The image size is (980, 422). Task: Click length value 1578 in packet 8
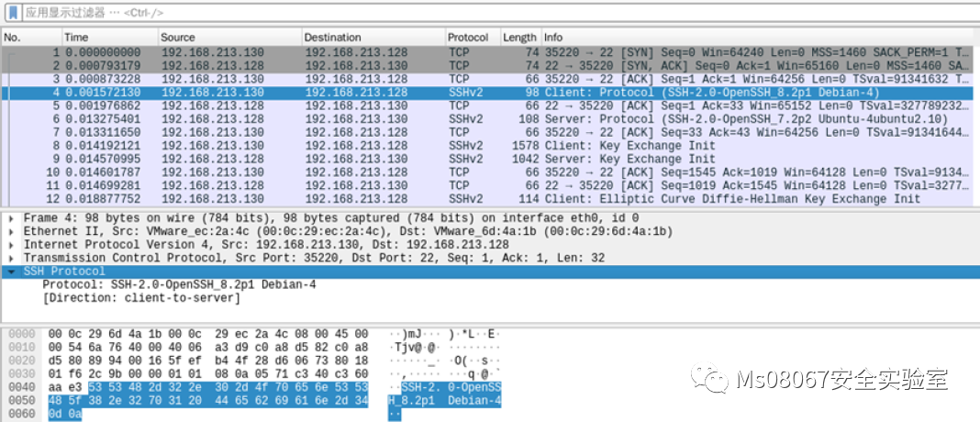(523, 146)
